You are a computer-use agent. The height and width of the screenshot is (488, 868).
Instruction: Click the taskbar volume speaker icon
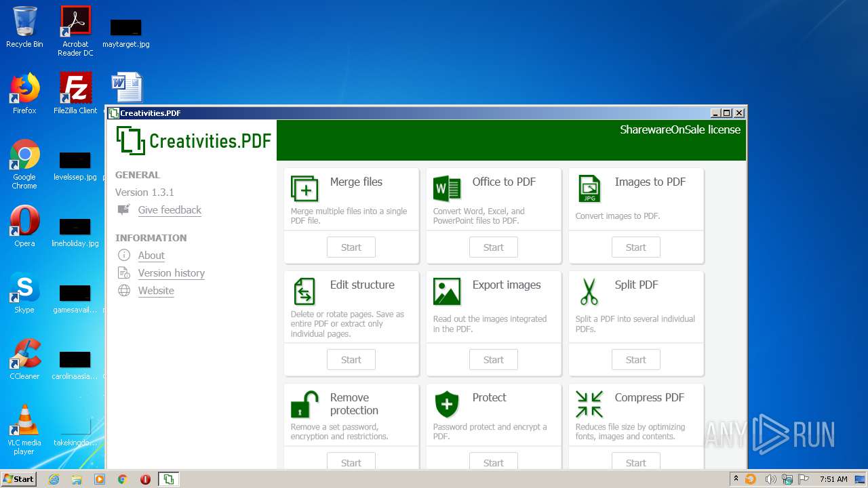coord(771,479)
